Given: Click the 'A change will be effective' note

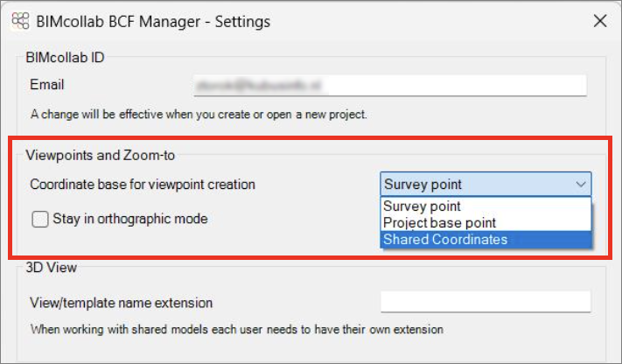Looking at the screenshot, I should click(x=199, y=115).
